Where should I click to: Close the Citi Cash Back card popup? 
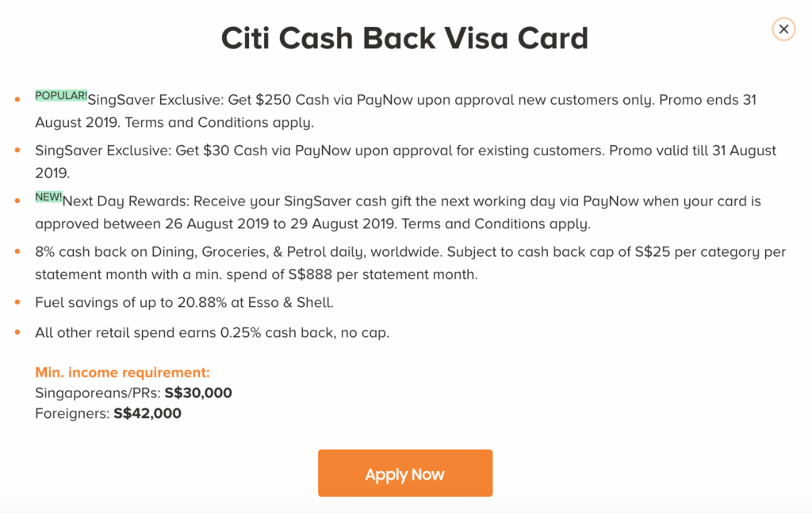click(783, 29)
